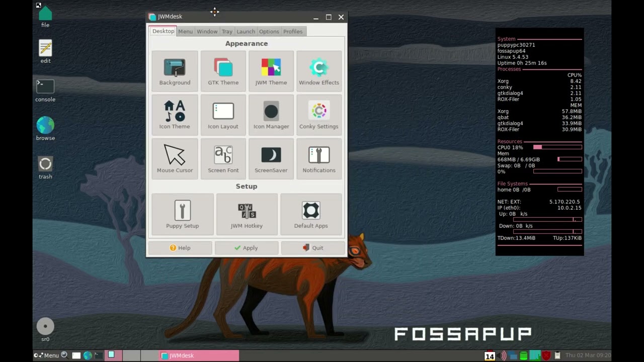Click the globe browser icon in taskbar
The image size is (644, 362).
tap(88, 355)
